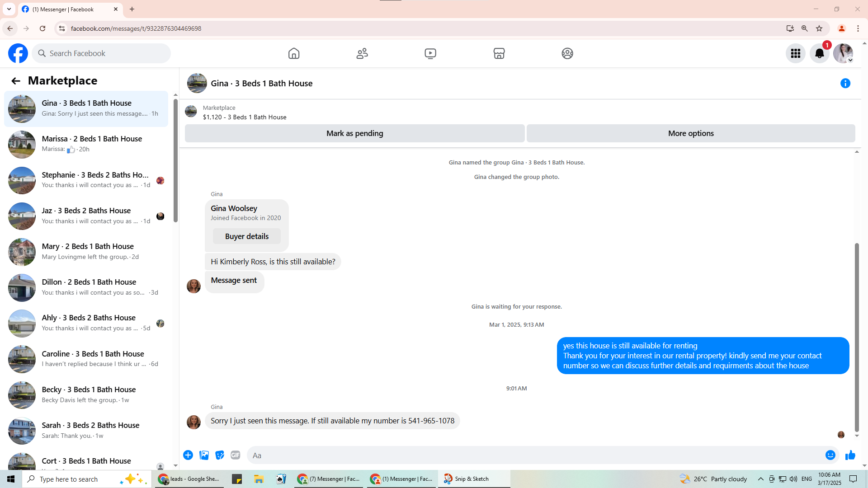The height and width of the screenshot is (488, 868).
Task: Switch to leads - Google Sheets taskbar window
Action: (x=189, y=479)
